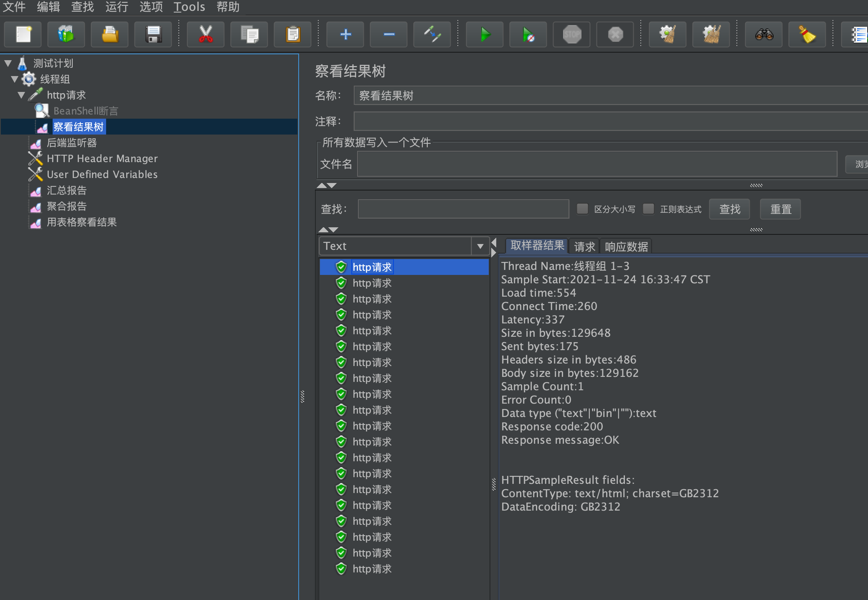Click the Shutdown test icon
868x600 pixels.
[615, 34]
